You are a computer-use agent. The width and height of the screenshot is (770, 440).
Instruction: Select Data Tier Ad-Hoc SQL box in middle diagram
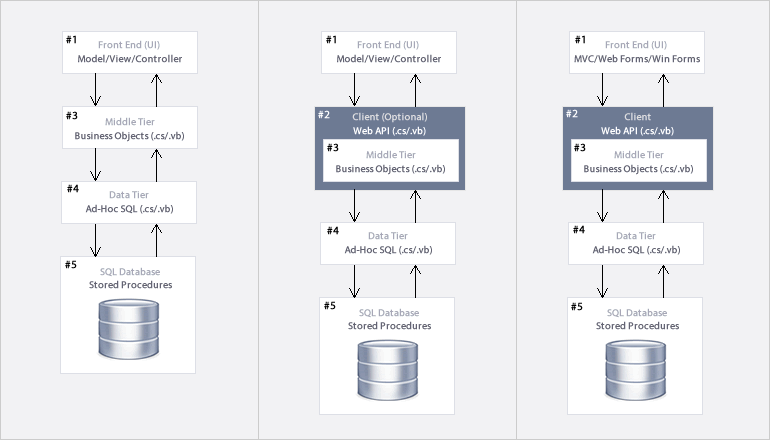point(389,243)
